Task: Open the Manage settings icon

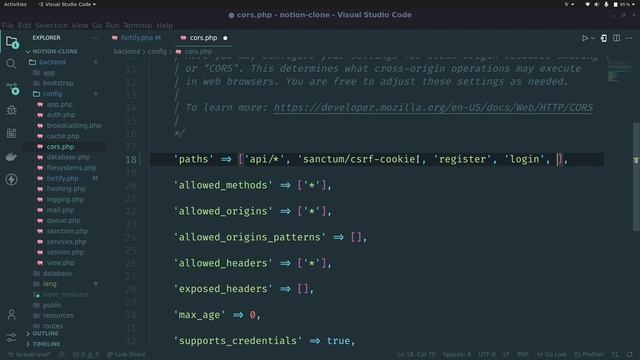Action: coord(11,337)
